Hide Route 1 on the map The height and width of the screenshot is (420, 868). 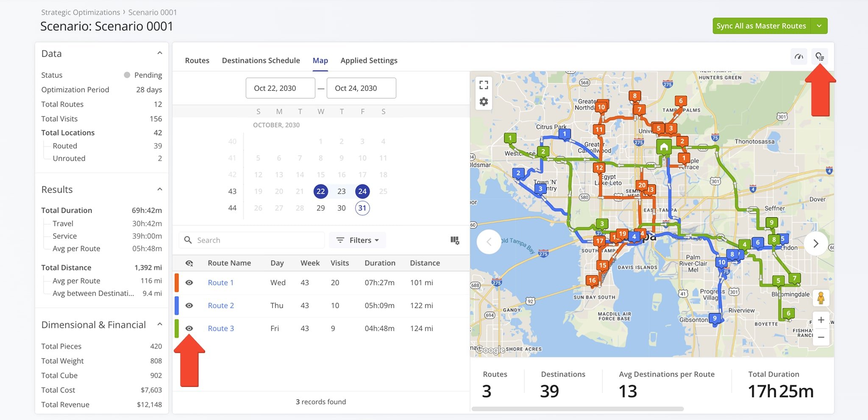189,283
